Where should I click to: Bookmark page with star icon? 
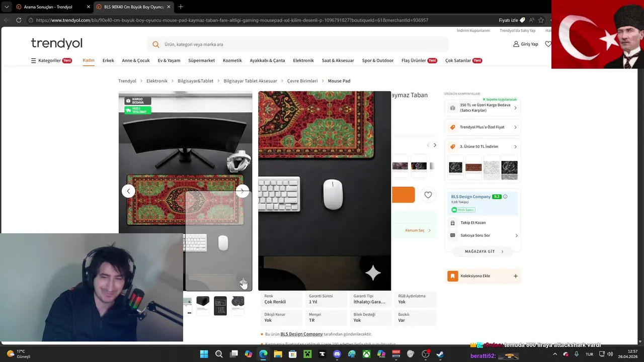541,20
